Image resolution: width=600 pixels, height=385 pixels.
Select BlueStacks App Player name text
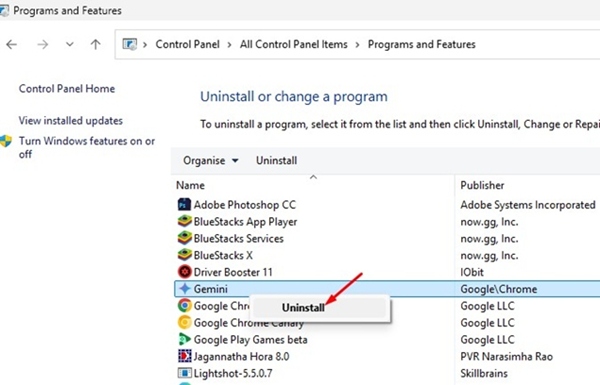245,222
